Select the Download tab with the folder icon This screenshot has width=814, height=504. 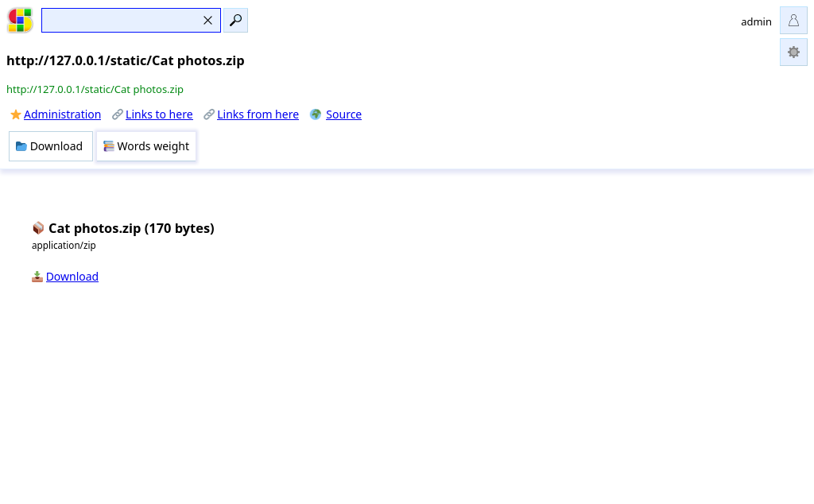click(x=51, y=146)
